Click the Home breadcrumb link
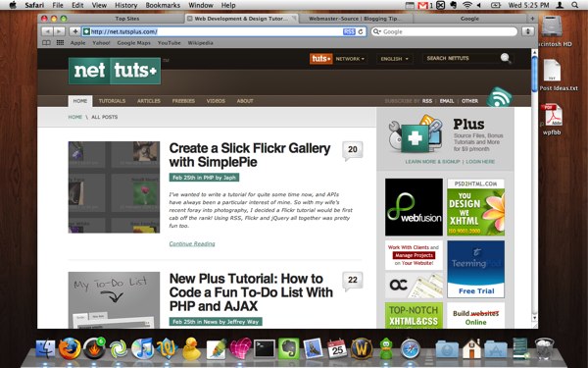The width and height of the screenshot is (588, 368). 75,117
